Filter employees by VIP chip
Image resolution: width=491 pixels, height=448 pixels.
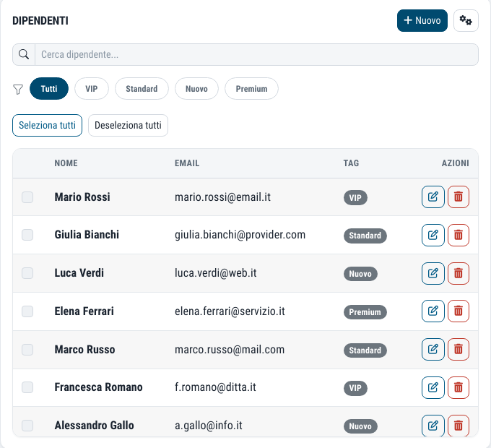tap(92, 89)
